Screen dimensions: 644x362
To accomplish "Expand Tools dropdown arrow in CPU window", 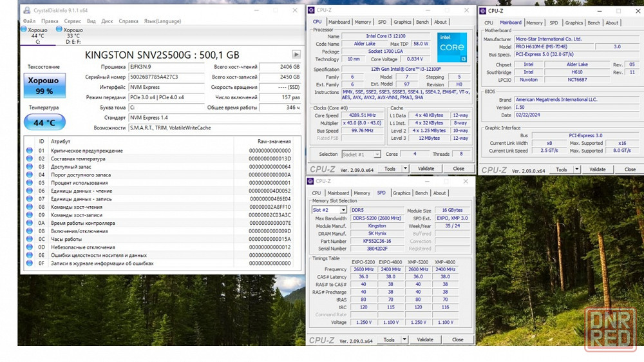I will point(405,169).
